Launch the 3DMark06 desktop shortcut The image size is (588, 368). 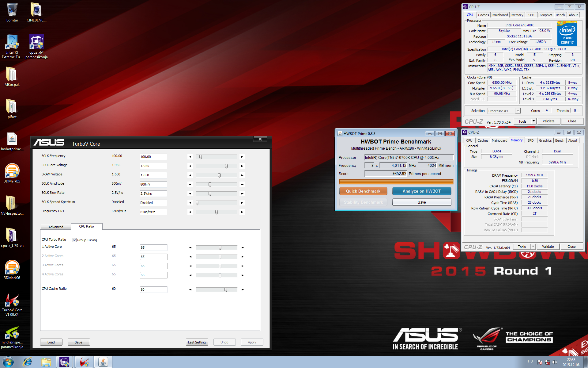coord(12,270)
